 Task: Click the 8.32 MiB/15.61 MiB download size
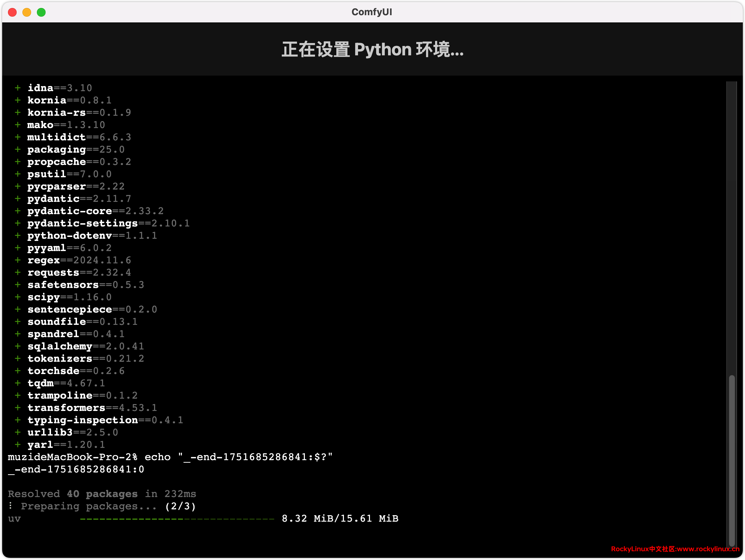tap(340, 518)
